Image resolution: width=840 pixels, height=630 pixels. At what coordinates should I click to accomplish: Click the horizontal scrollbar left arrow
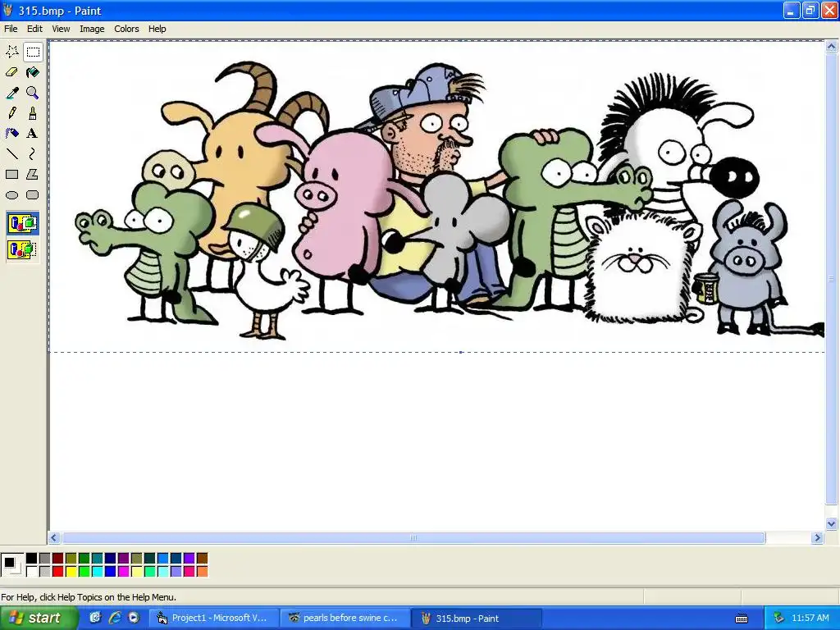(54, 538)
